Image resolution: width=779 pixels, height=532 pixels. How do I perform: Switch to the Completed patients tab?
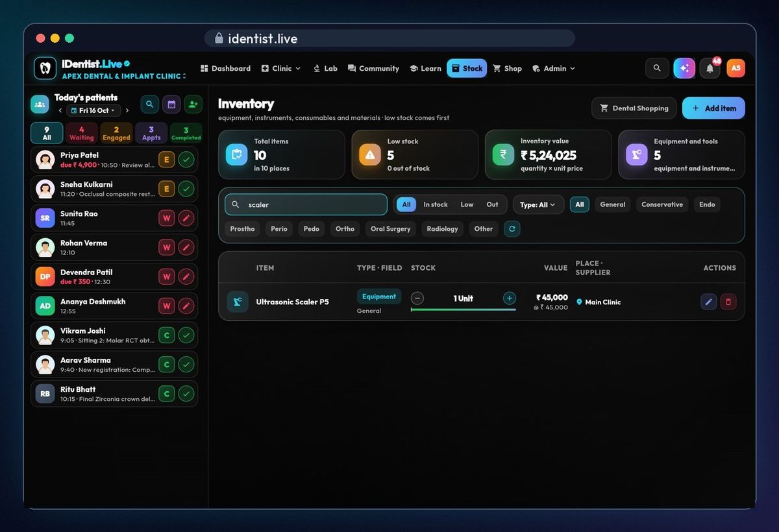[186, 133]
